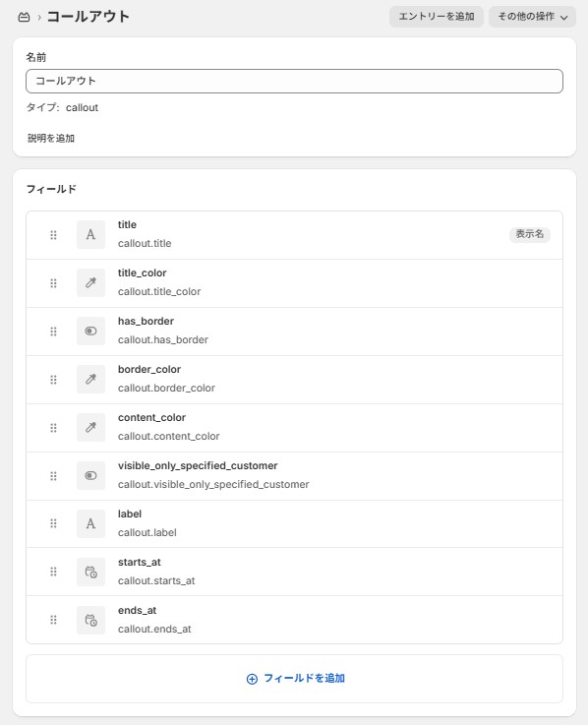Click the date-time icon for ends_at field
Viewport: 588px width, 725px height.
click(90, 620)
